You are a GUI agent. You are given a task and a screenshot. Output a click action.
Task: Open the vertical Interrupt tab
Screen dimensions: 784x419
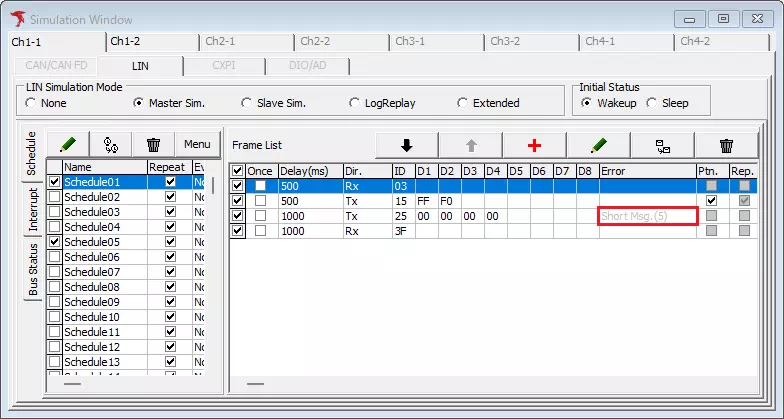(33, 209)
